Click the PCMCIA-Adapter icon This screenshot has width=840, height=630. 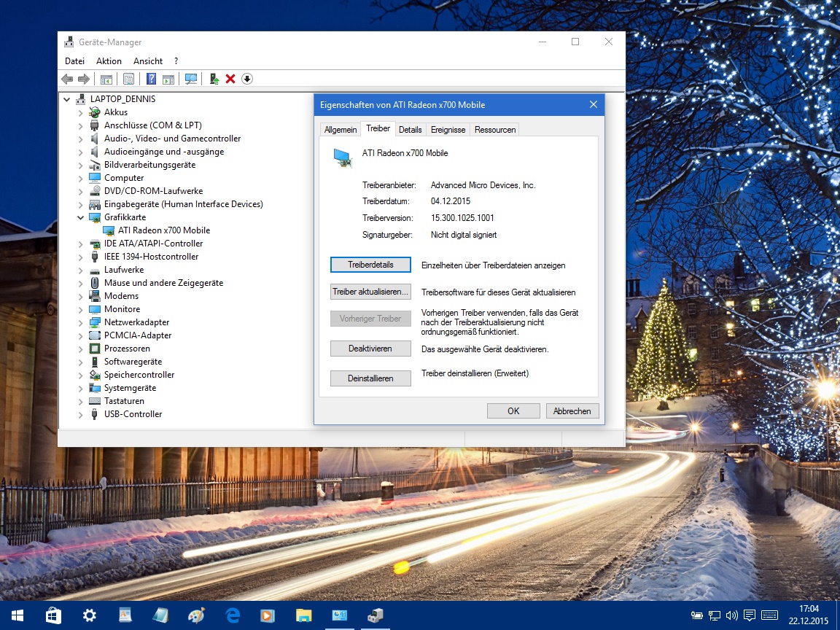pos(95,335)
